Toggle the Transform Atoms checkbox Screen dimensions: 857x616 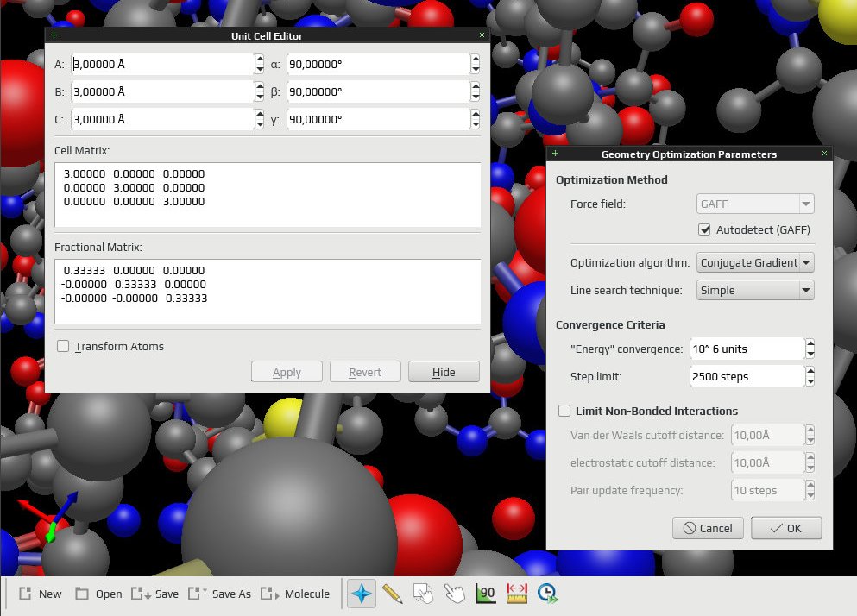point(63,346)
